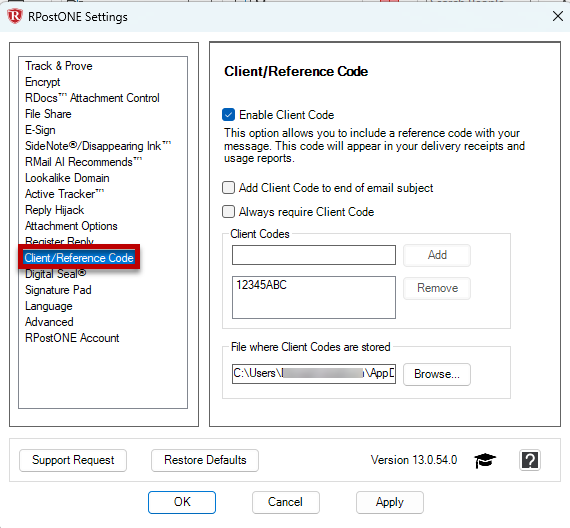Click the RPost logo in title bar
This screenshot has height=528, width=570.
15,16
